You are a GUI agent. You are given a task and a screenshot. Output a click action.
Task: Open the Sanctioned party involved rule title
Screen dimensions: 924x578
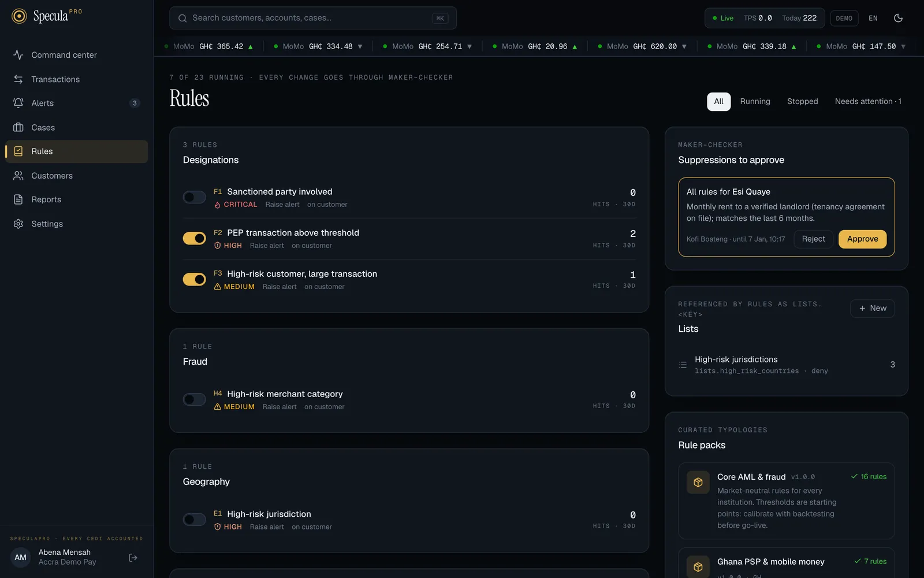[280, 192]
